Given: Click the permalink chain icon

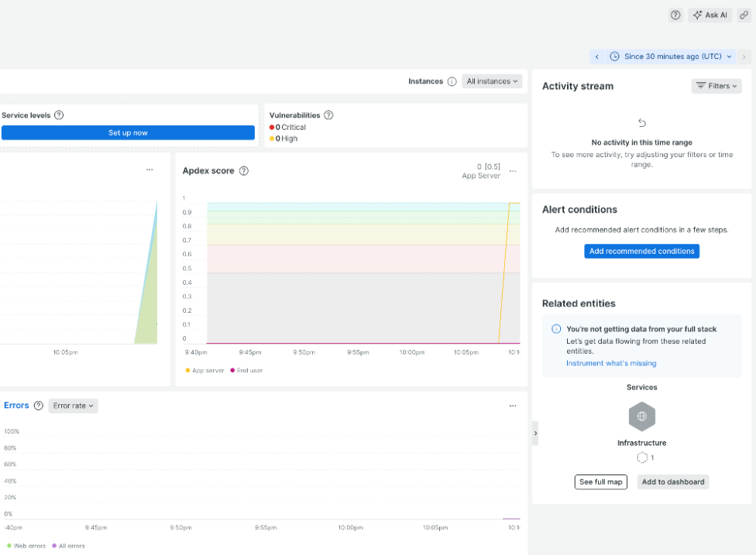Looking at the screenshot, I should pyautogui.click(x=743, y=15).
